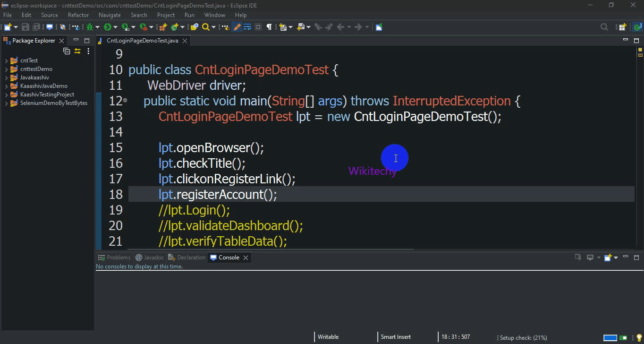Image resolution: width=644 pixels, height=344 pixels.
Task: Click the Save disk icon
Action: click(25, 27)
